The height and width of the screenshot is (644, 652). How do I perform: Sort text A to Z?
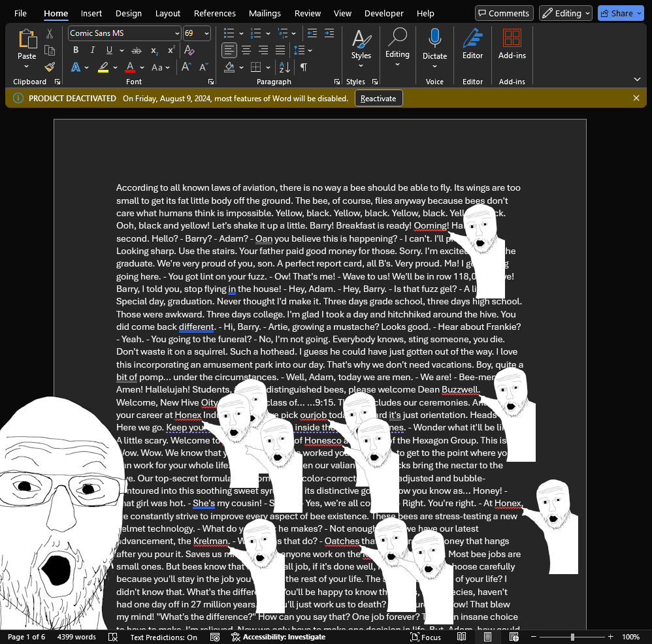[285, 67]
